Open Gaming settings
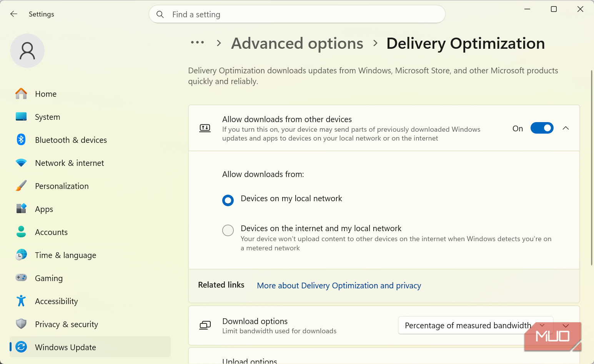 click(90, 278)
